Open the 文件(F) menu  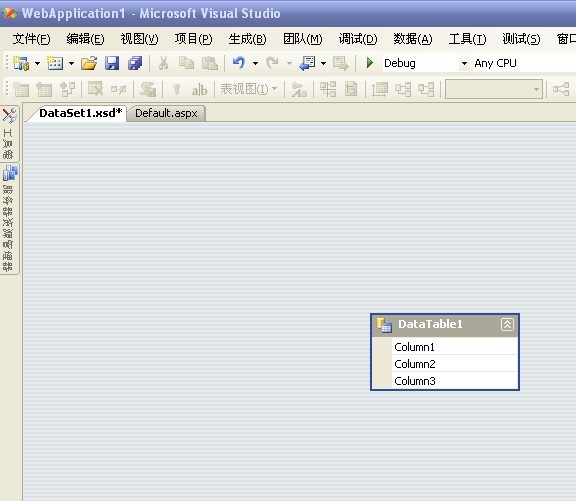tap(31, 39)
